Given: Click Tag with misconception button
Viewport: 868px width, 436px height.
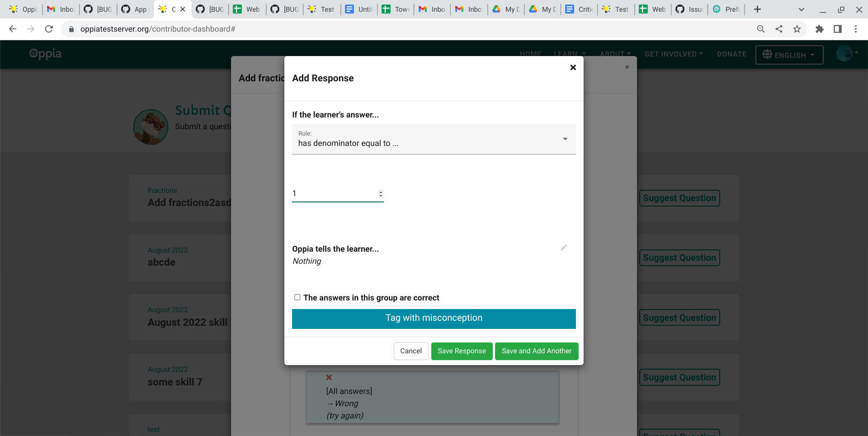Looking at the screenshot, I should 434,319.
